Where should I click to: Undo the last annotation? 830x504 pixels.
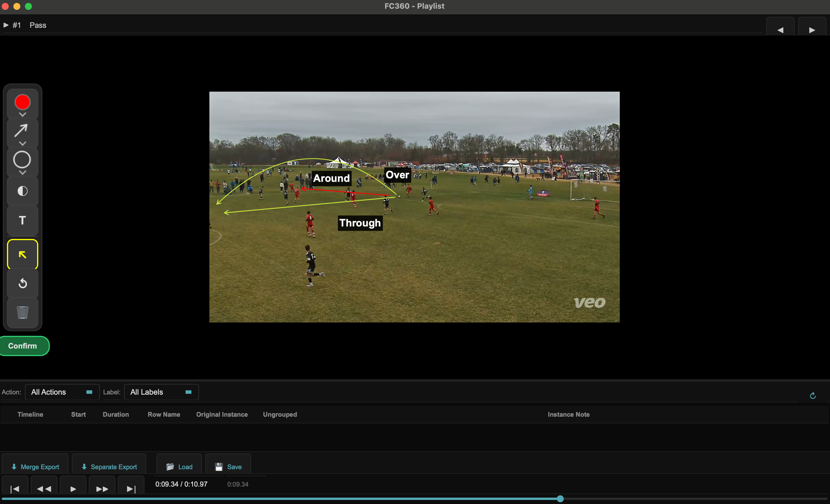pyautogui.click(x=22, y=283)
